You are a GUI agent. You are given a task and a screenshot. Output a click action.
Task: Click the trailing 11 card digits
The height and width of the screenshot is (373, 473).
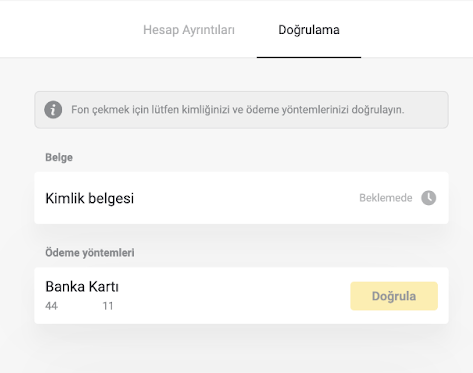pyautogui.click(x=108, y=306)
